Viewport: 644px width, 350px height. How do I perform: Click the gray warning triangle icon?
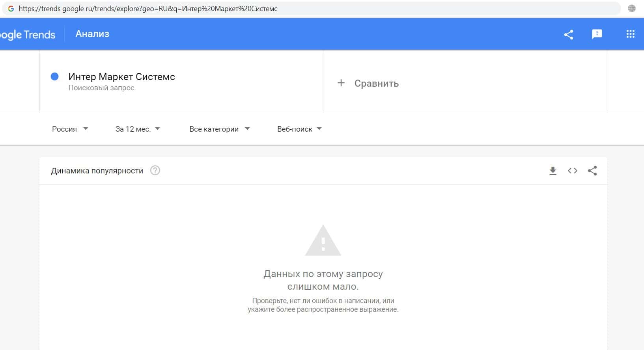pos(323,240)
